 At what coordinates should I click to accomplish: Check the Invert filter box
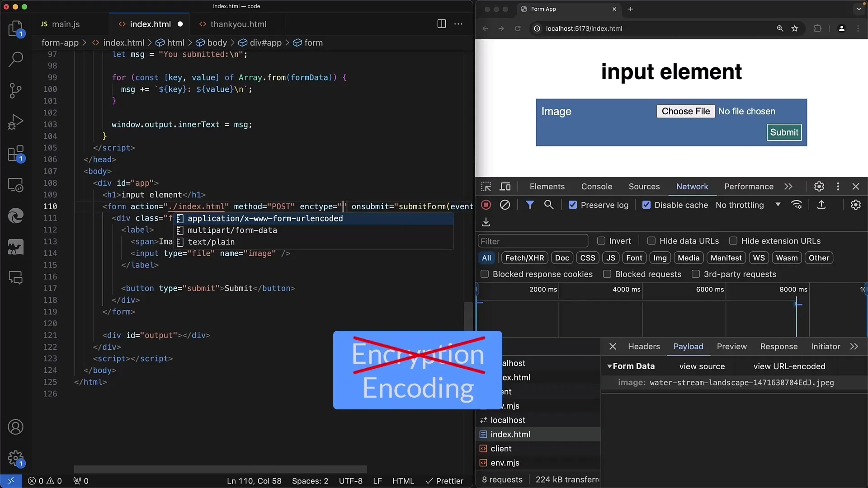601,241
